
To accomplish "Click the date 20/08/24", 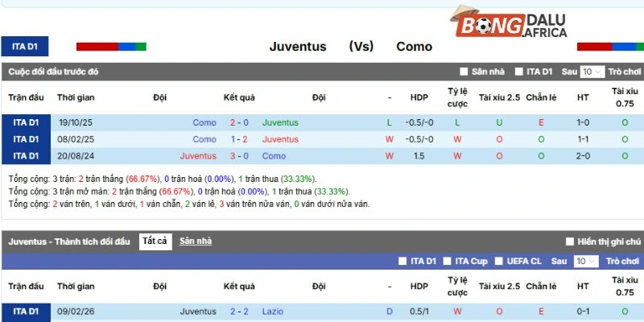I will coord(76,156).
